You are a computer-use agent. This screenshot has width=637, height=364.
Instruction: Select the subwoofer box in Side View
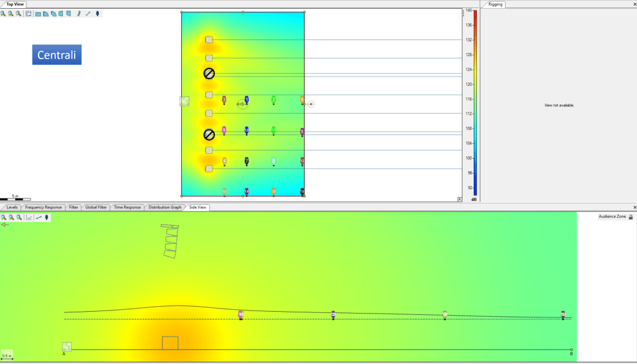[170, 343]
